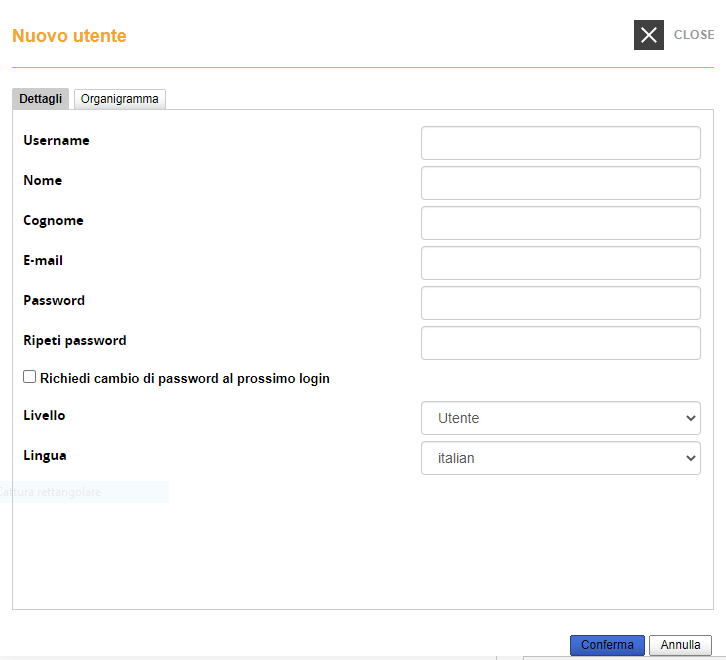The image size is (726, 660).
Task: Click the Nuovo utente dialog title
Action: (69, 36)
